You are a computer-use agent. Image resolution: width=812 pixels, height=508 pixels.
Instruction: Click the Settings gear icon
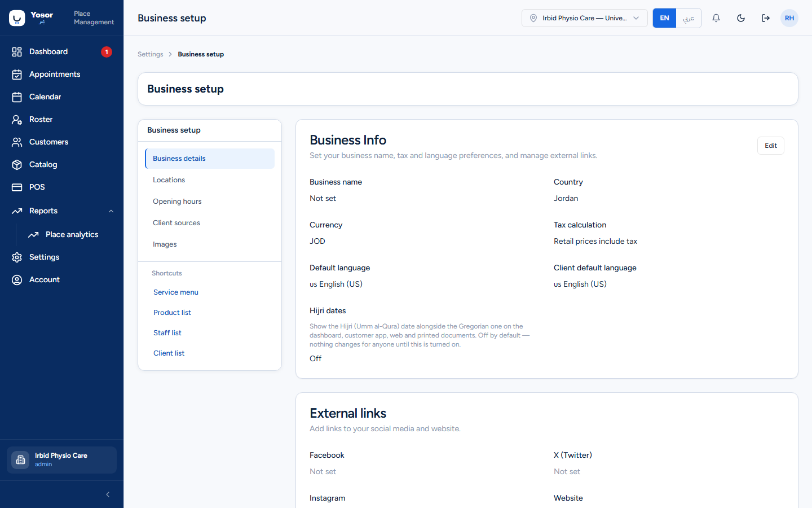pos(17,257)
